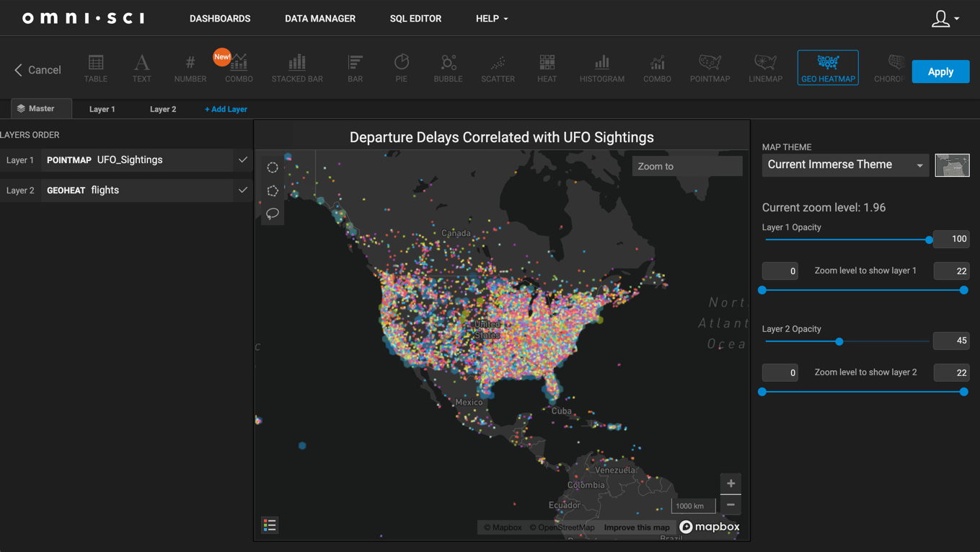Open the OpenStreetMap attribution link
Screen dimensions: 980x552
click(562, 527)
